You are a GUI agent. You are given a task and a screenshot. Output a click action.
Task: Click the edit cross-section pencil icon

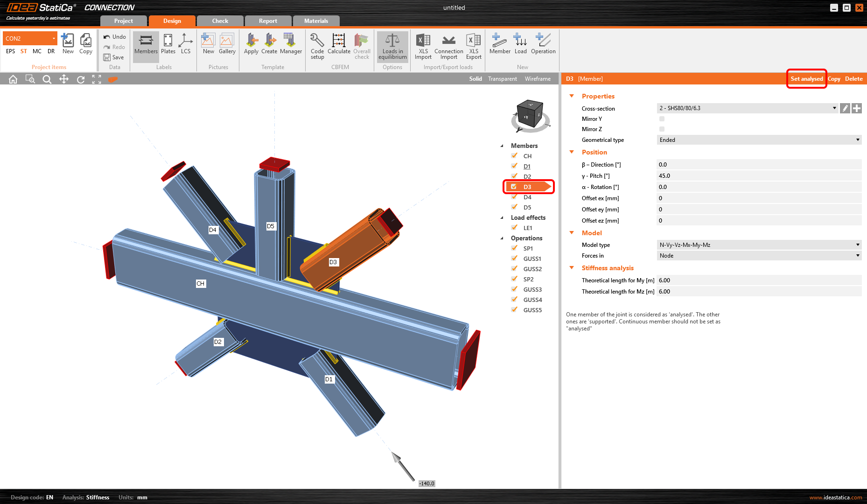coord(845,108)
